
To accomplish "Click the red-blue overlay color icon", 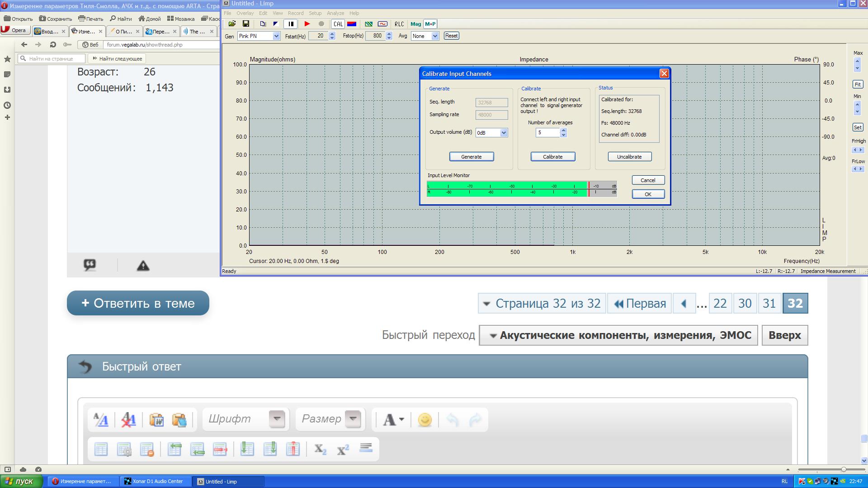I will [x=351, y=24].
